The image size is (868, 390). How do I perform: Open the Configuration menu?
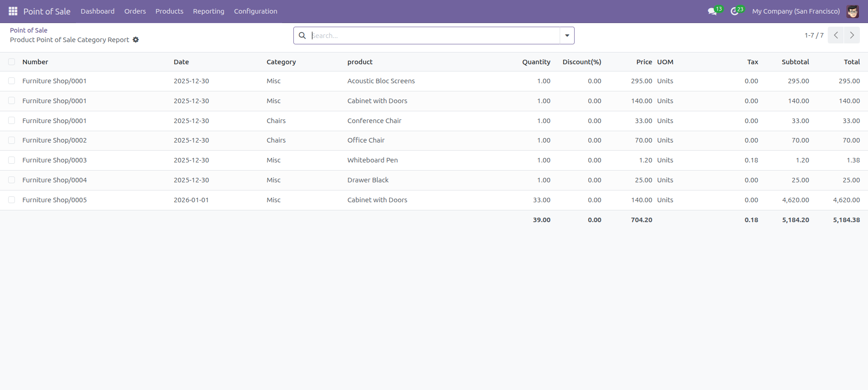(255, 11)
